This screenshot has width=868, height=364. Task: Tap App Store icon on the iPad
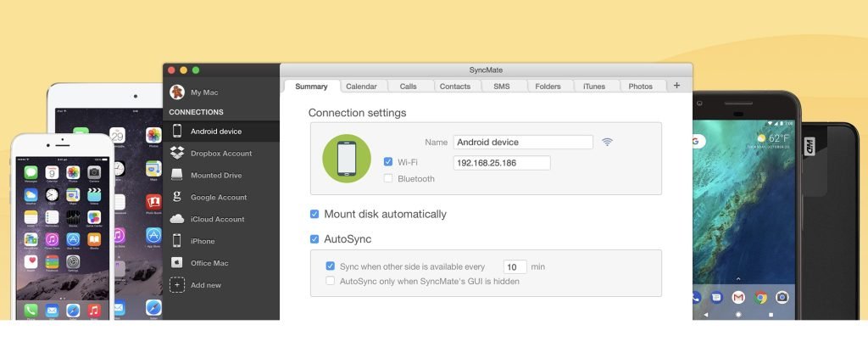click(x=153, y=236)
